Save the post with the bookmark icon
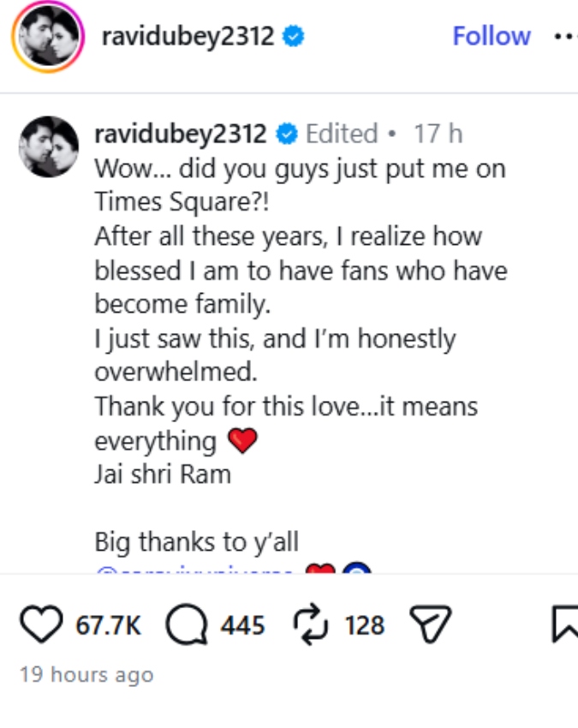Image resolution: width=578 pixels, height=728 pixels. pyautogui.click(x=565, y=625)
